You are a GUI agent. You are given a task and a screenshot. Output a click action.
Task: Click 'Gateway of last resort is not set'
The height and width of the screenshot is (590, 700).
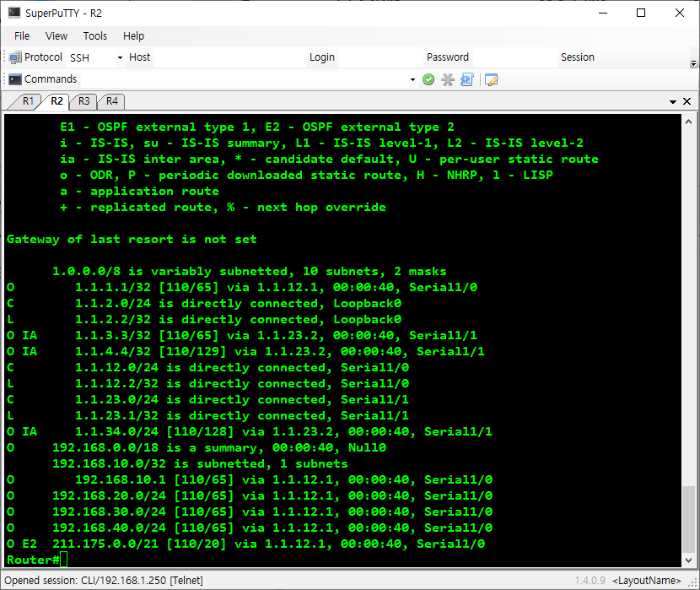pyautogui.click(x=132, y=240)
